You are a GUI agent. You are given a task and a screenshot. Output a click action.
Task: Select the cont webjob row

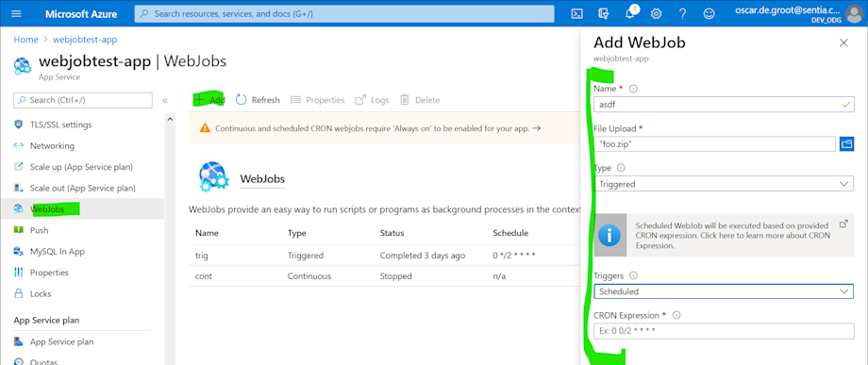(385, 276)
